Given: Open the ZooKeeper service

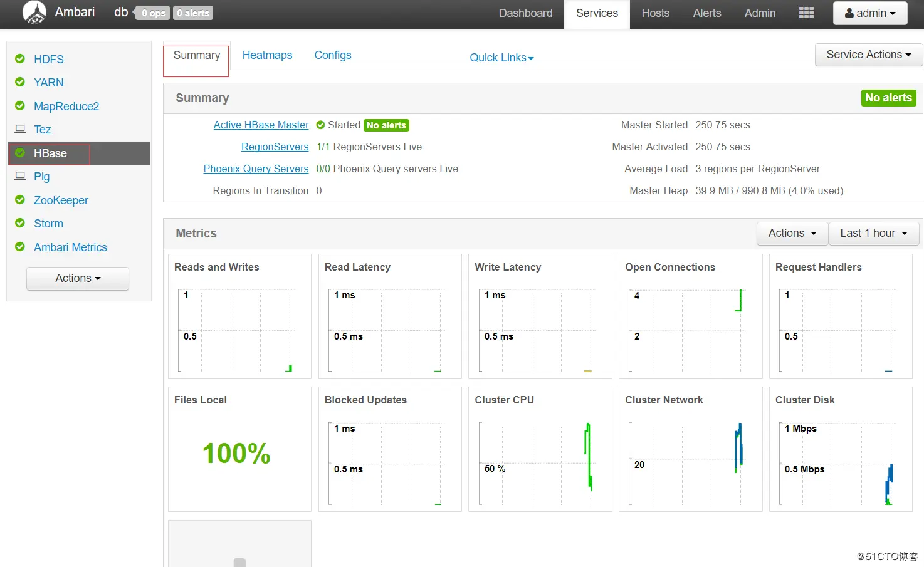Looking at the screenshot, I should tap(61, 200).
